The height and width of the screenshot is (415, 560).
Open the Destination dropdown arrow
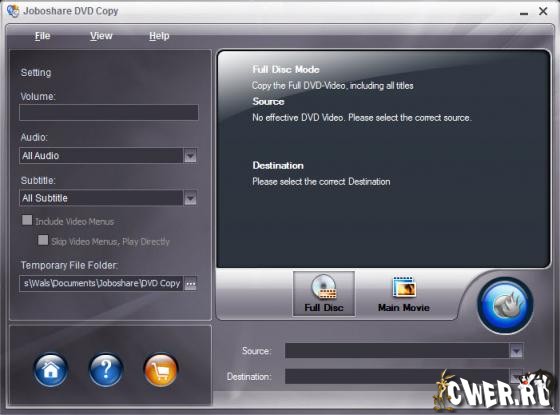tap(516, 376)
